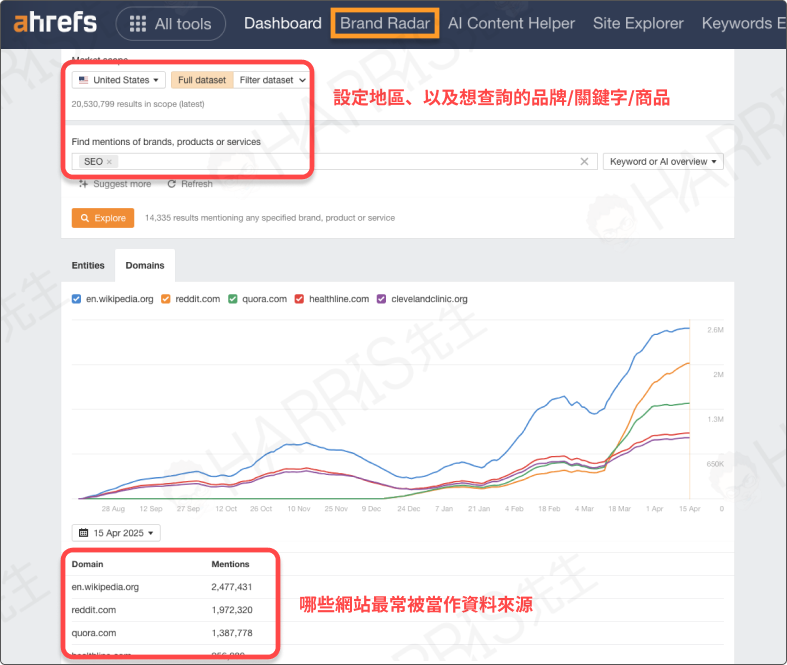Uncheck the quora.com series checkbox

click(232, 299)
